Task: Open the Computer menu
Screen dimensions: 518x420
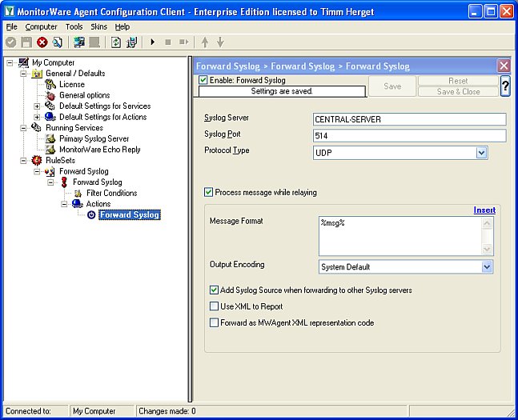Action: (41, 26)
